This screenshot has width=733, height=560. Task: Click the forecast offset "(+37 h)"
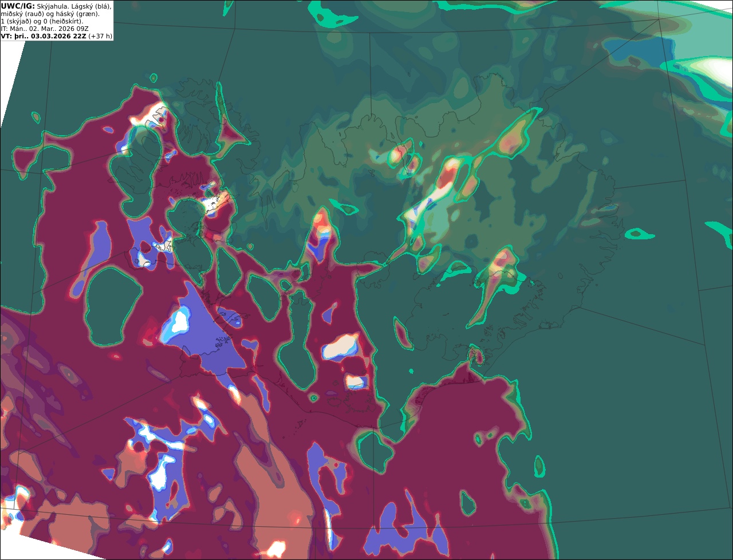pos(100,36)
